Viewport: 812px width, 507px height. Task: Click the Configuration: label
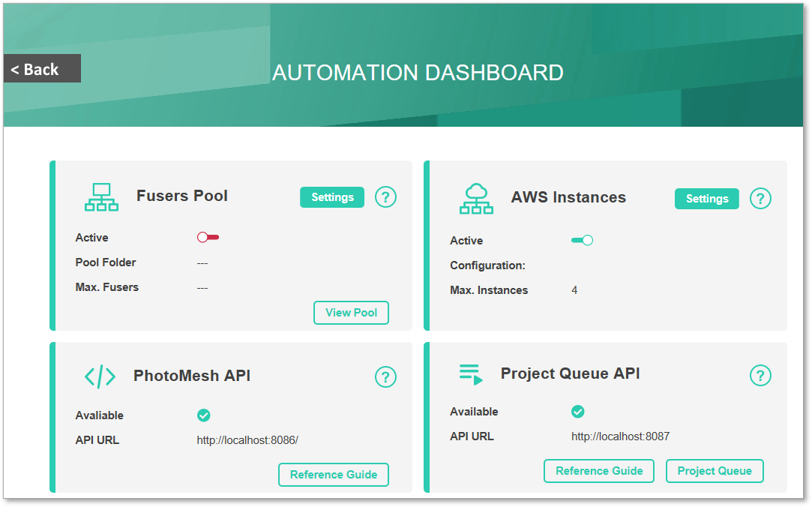click(487, 265)
